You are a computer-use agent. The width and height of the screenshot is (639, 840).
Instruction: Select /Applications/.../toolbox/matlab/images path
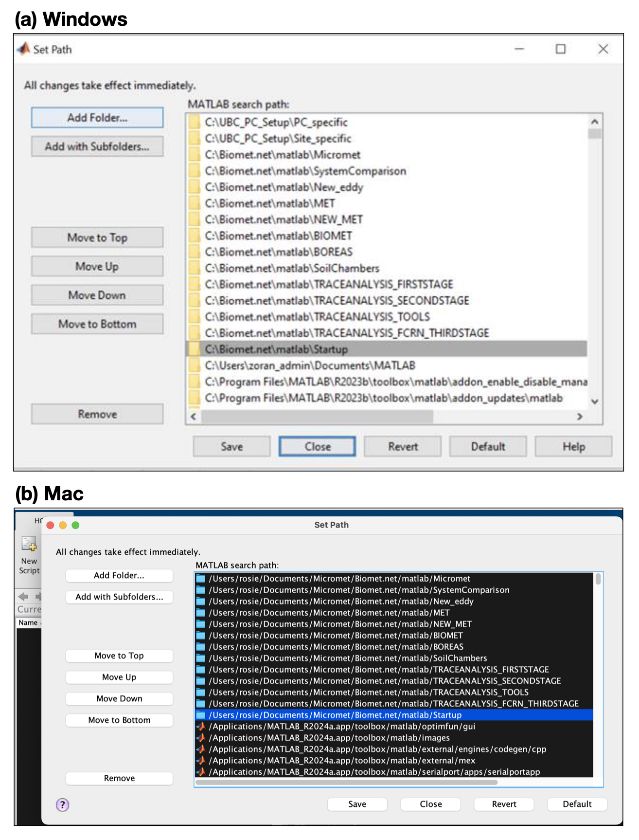(394, 738)
